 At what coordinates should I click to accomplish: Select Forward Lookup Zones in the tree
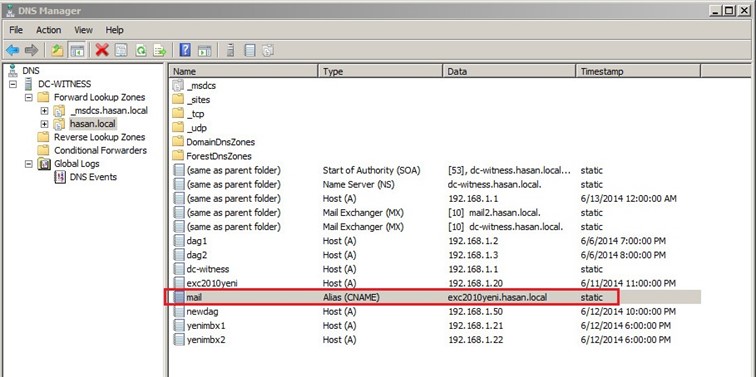click(x=99, y=97)
